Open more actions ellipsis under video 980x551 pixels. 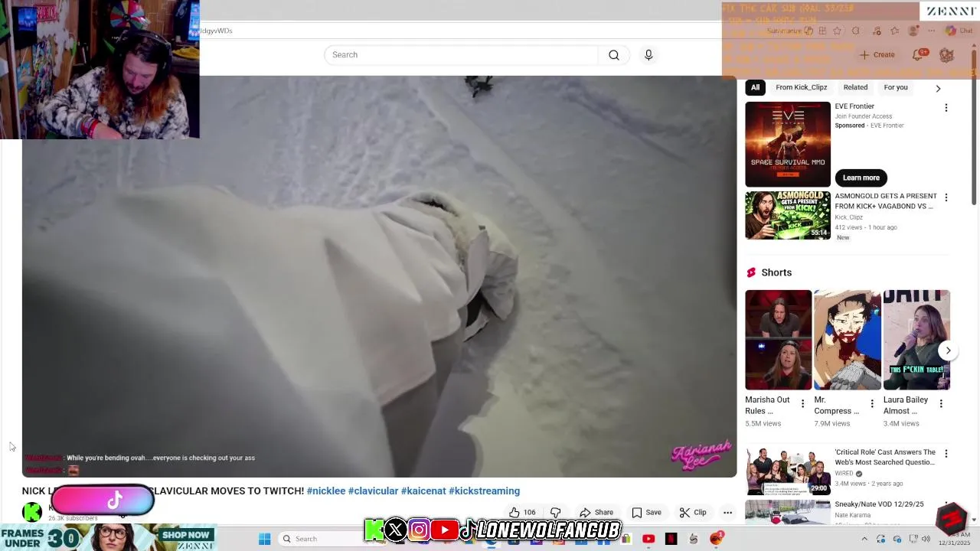(x=728, y=513)
